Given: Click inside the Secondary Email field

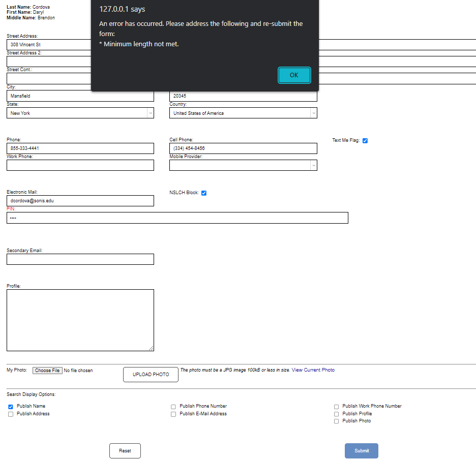Looking at the screenshot, I should click(80, 259).
